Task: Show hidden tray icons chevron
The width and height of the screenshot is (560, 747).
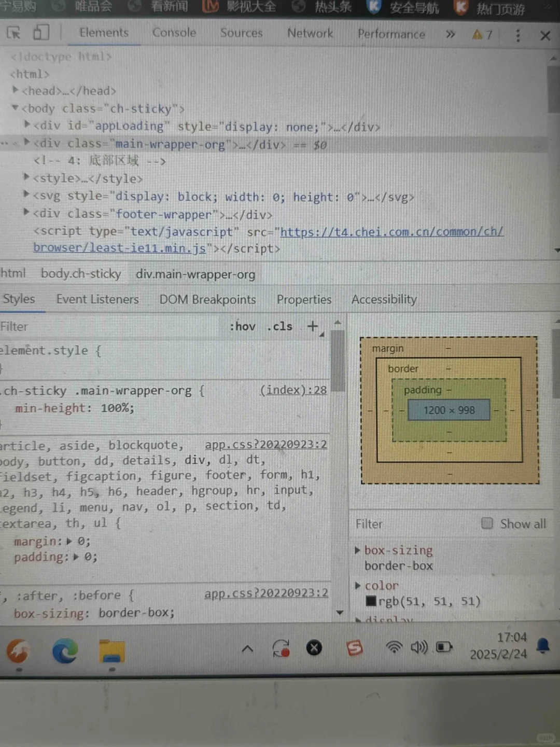Action: pyautogui.click(x=247, y=648)
